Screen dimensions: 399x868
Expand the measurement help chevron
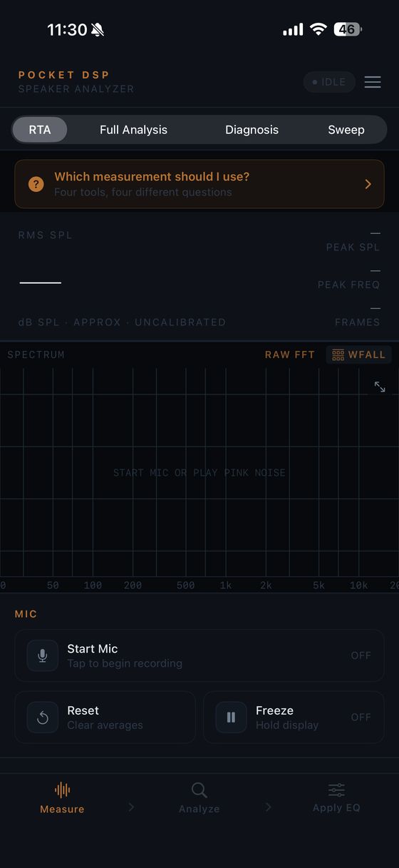tap(368, 184)
